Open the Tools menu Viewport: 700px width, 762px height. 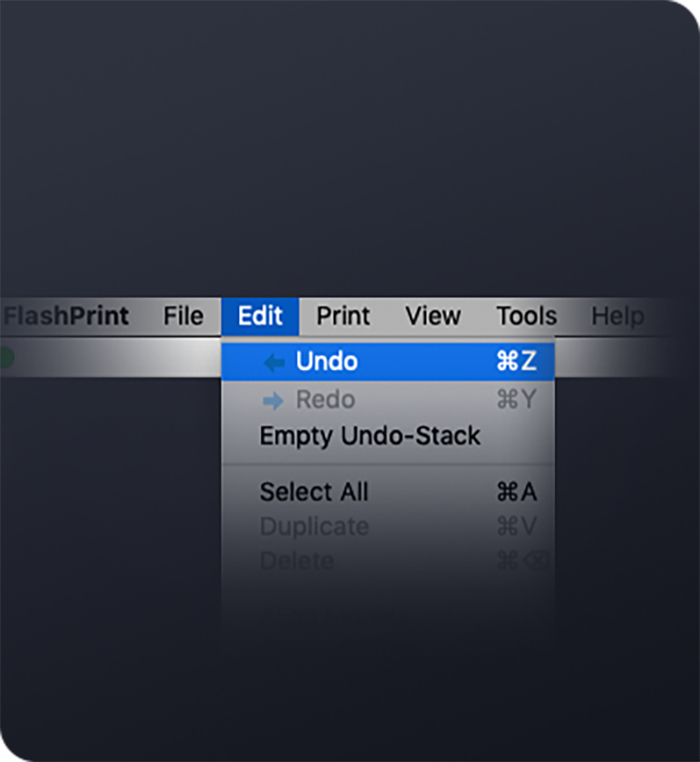[x=526, y=316]
